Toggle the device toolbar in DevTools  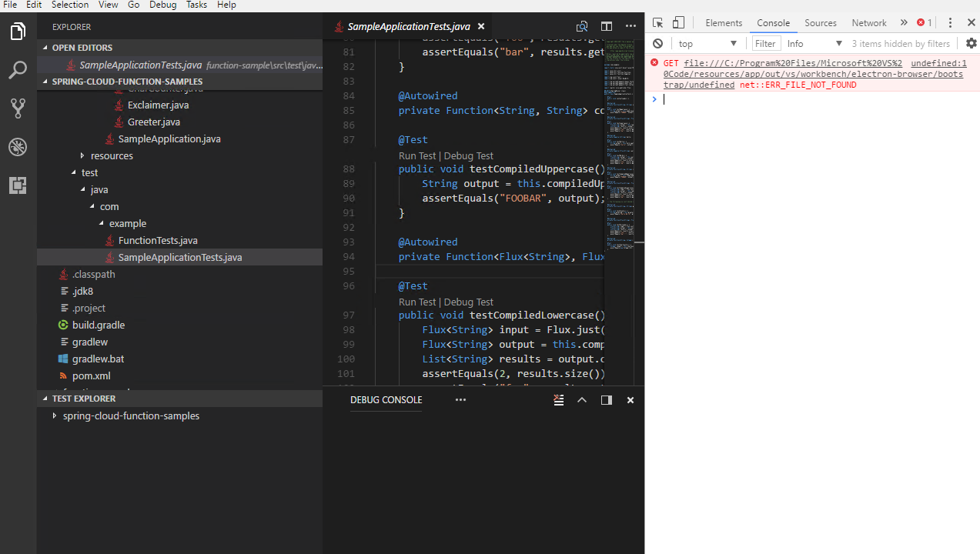tap(678, 22)
